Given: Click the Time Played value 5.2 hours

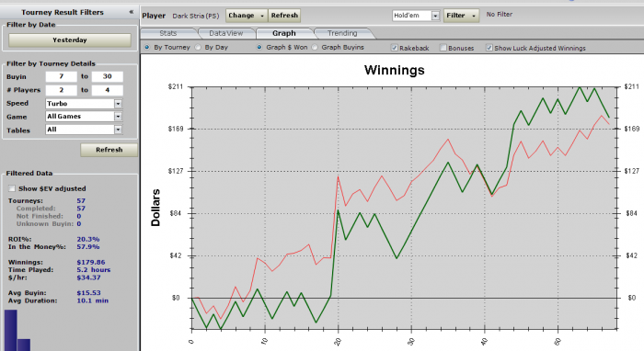Looking at the screenshot, I should [x=93, y=270].
